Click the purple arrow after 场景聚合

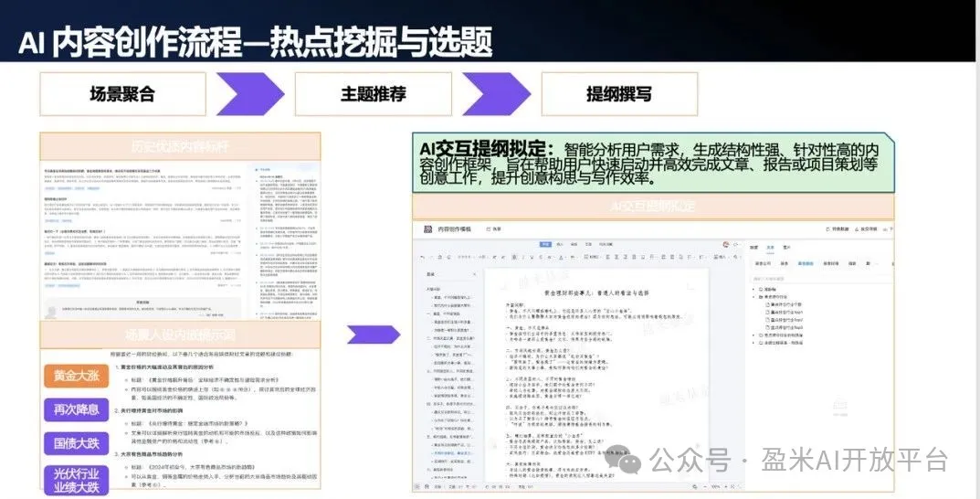pyautogui.click(x=249, y=94)
